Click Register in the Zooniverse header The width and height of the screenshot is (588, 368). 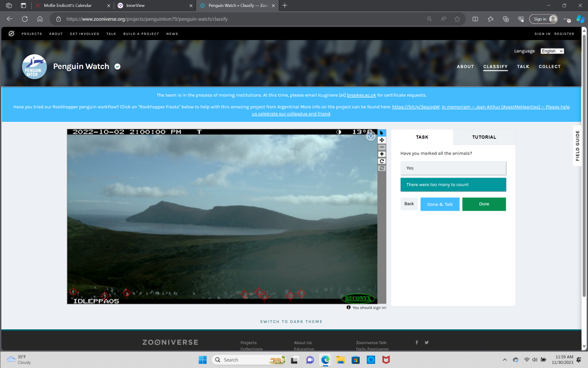[x=564, y=34]
